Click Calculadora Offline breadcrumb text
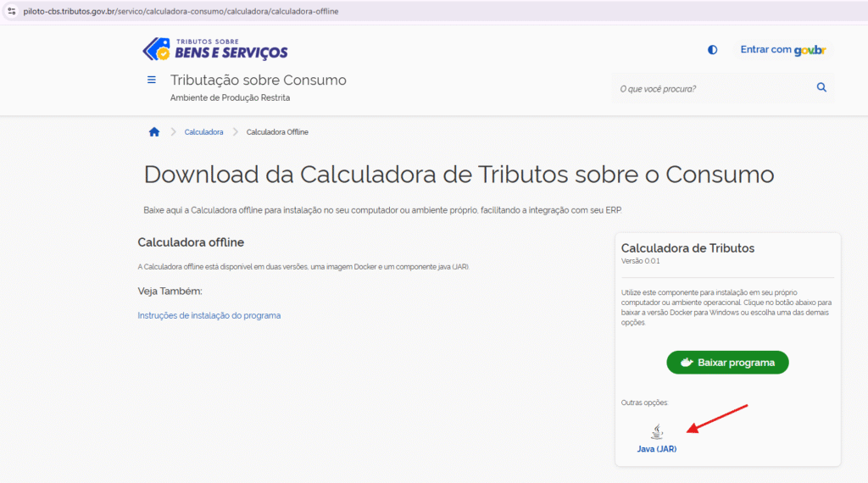 tap(277, 132)
